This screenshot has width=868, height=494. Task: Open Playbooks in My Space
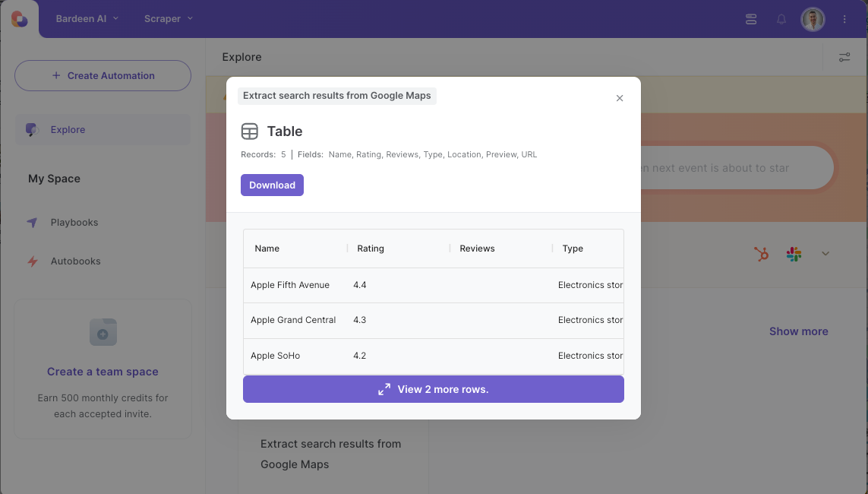click(74, 222)
